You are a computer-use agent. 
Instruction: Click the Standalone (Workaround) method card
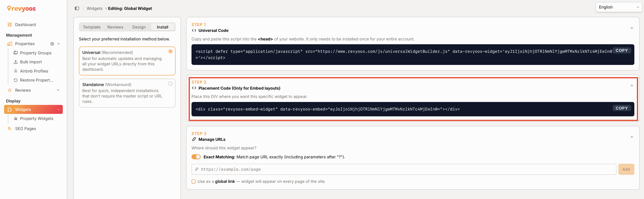point(127,93)
